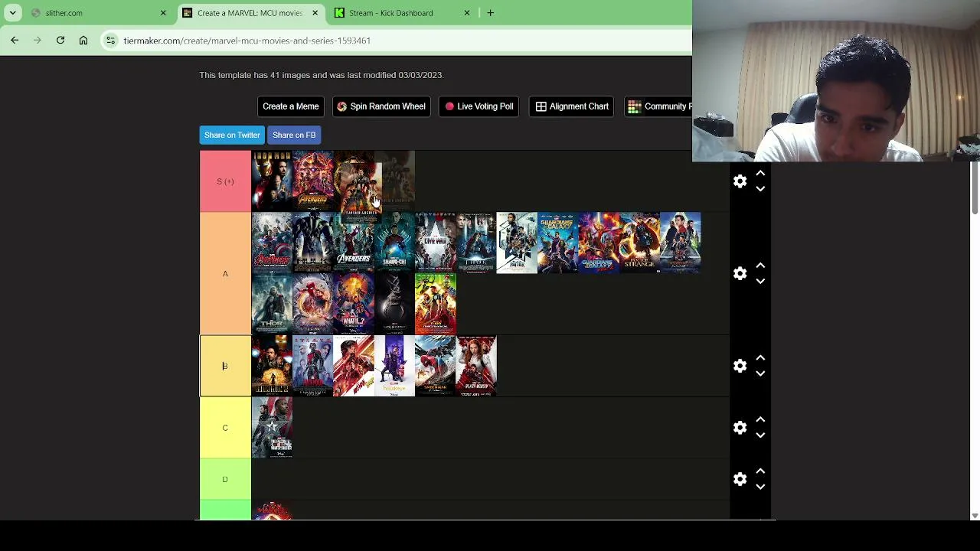Select the Avengers Infinity War poster
Image resolution: width=980 pixels, height=551 pixels.
[x=312, y=181]
